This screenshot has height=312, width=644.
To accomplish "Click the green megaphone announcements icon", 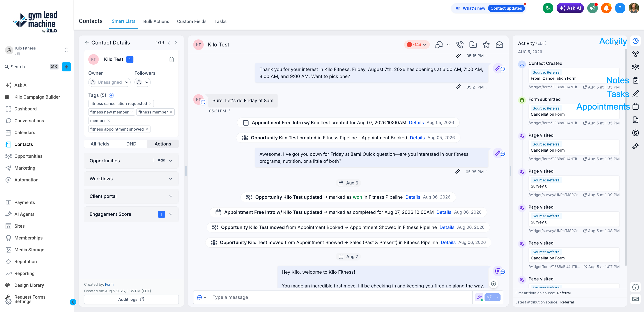I will click(x=592, y=8).
